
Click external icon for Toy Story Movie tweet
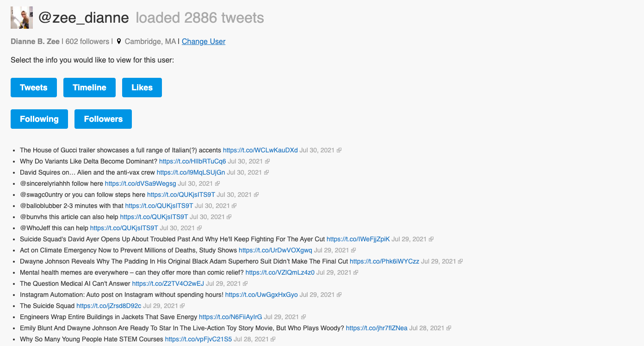click(449, 328)
